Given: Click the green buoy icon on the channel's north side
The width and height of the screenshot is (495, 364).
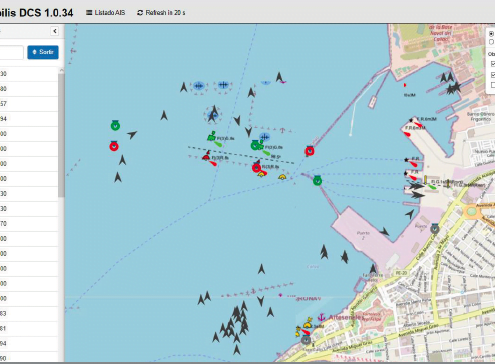Looking at the screenshot, I should (211, 136).
